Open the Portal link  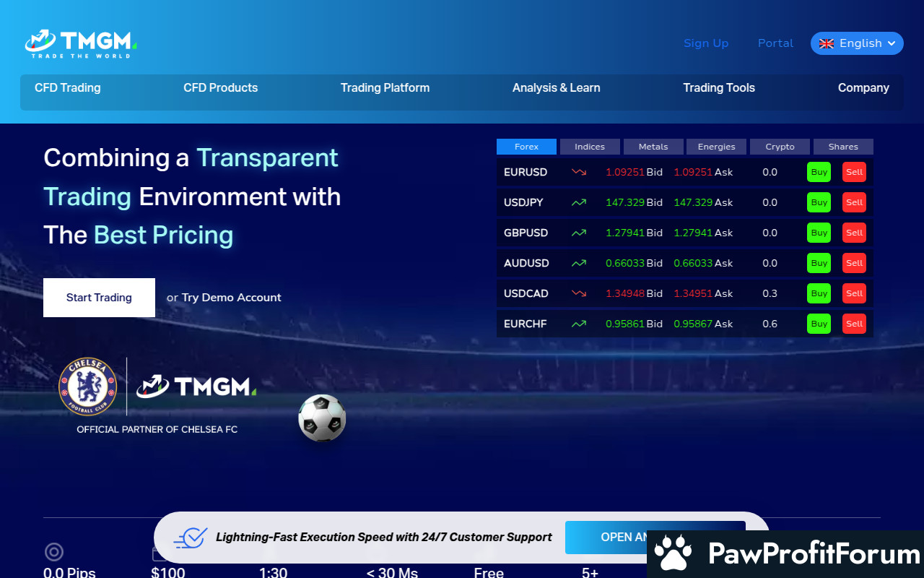click(775, 43)
